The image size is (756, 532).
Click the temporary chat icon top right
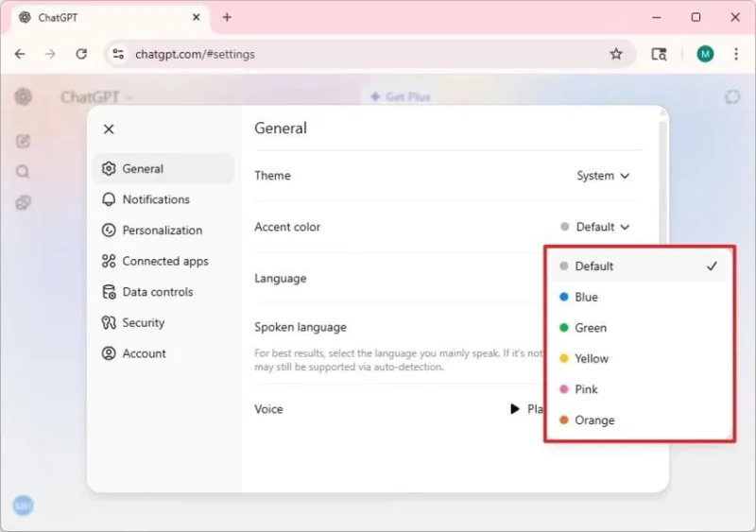pos(732,97)
